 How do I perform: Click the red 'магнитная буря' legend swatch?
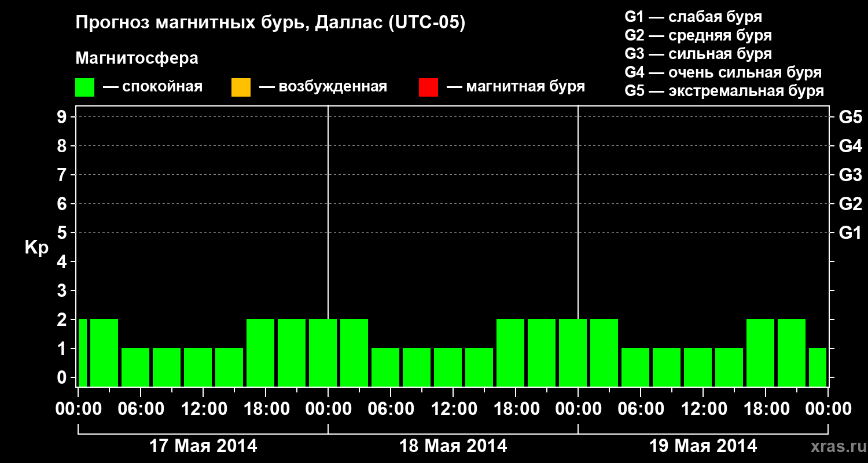(428, 87)
